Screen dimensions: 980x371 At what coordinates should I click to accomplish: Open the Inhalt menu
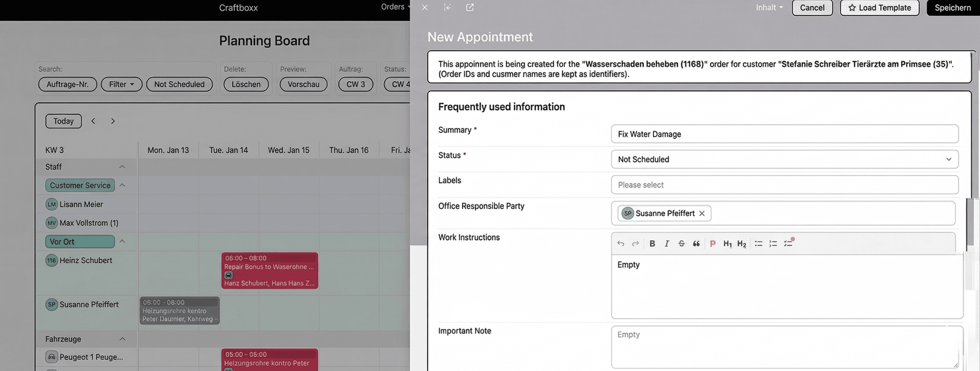pyautogui.click(x=769, y=8)
